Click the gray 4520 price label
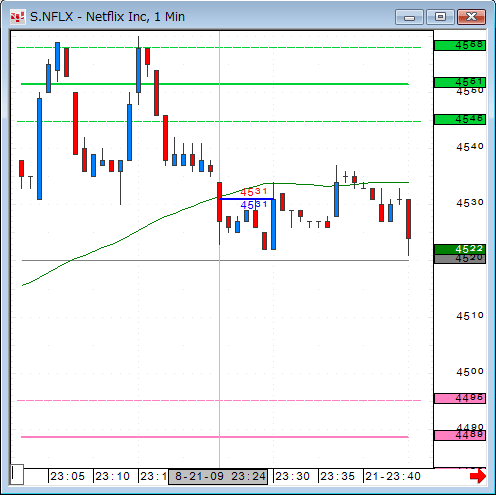This screenshot has width=496, height=495. 460,259
